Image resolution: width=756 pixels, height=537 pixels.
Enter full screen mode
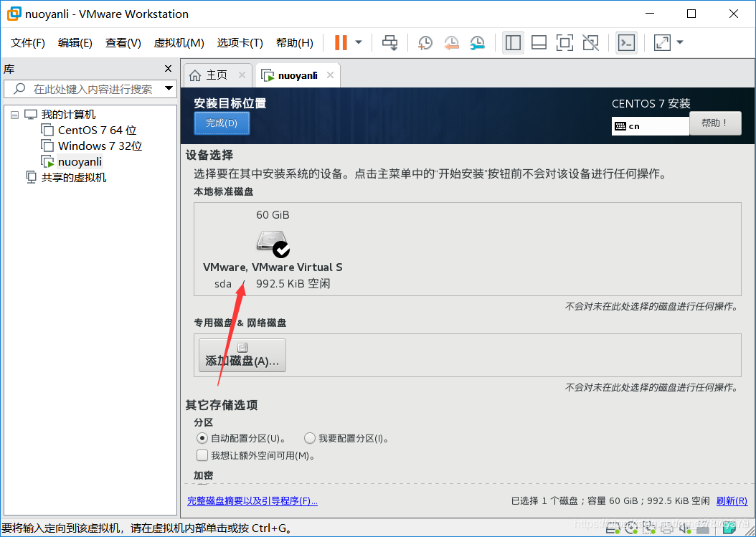point(564,42)
